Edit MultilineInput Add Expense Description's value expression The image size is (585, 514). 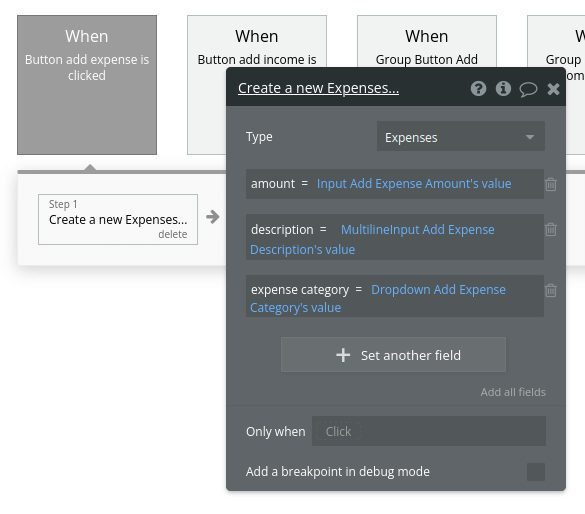click(372, 239)
